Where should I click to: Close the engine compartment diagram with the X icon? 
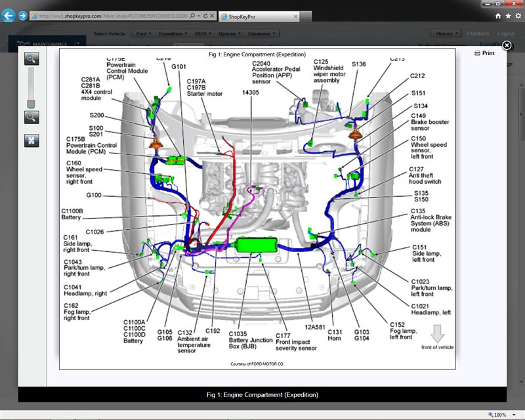(505, 45)
